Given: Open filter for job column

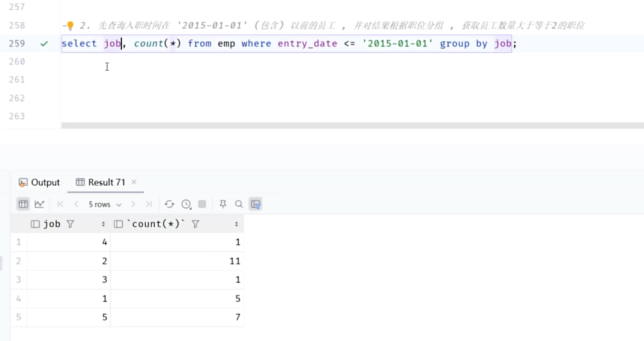Looking at the screenshot, I should [70, 224].
